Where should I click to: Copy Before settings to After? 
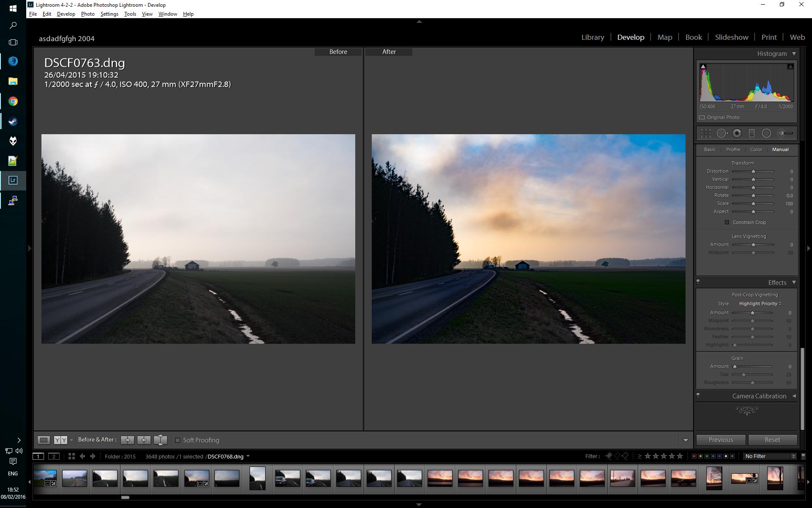[127, 440]
